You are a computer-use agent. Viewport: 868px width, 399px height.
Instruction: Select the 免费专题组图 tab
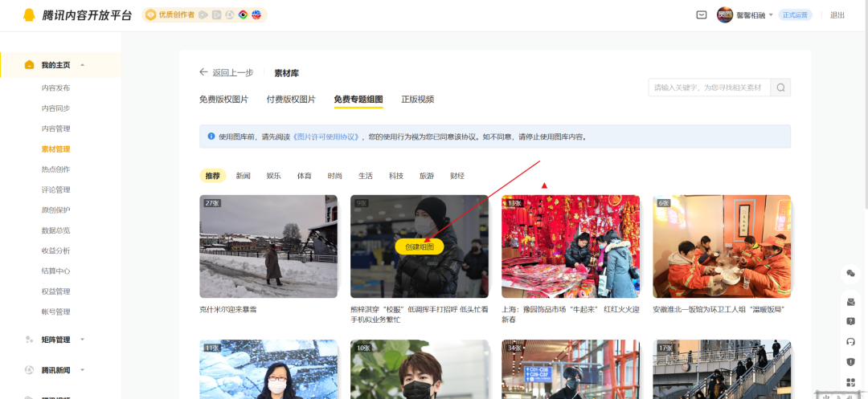pyautogui.click(x=358, y=100)
